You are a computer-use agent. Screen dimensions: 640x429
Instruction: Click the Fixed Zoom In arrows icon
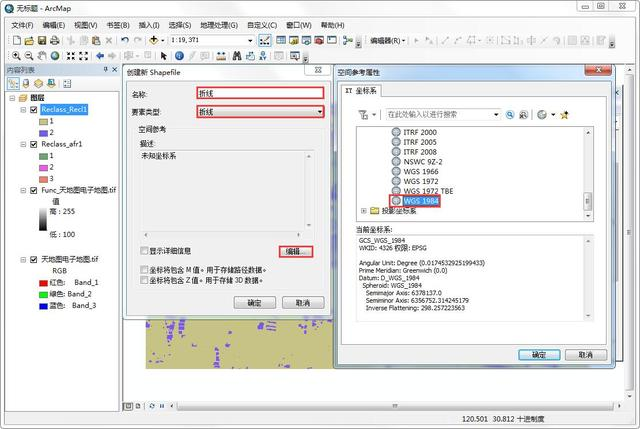pyautogui.click(x=71, y=56)
